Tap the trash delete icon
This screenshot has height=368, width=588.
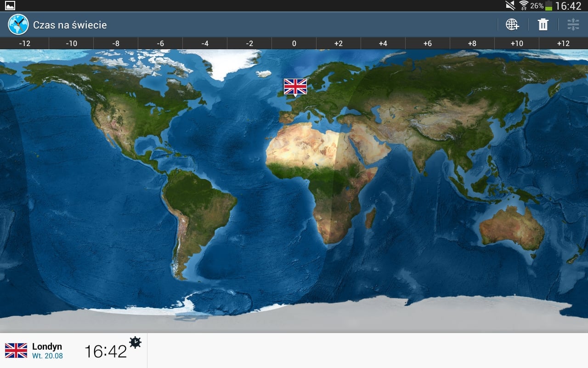coord(543,24)
